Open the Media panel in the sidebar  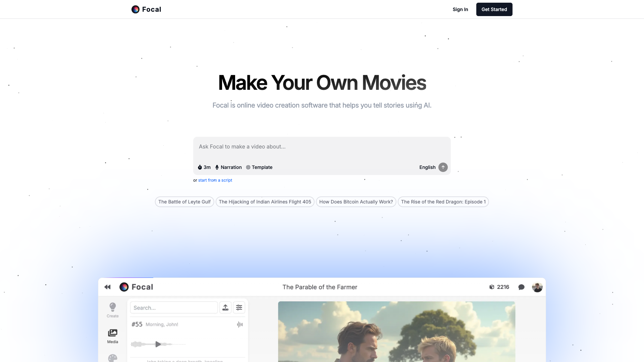(x=112, y=335)
